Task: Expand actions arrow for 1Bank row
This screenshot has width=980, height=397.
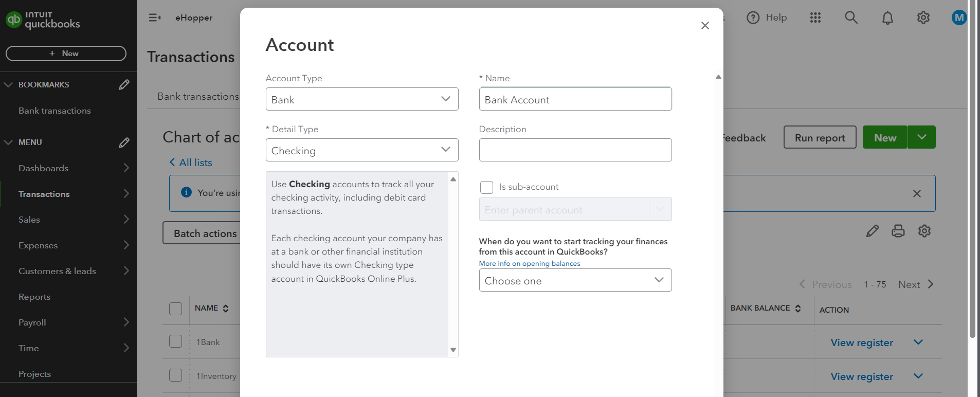Action: (x=918, y=342)
